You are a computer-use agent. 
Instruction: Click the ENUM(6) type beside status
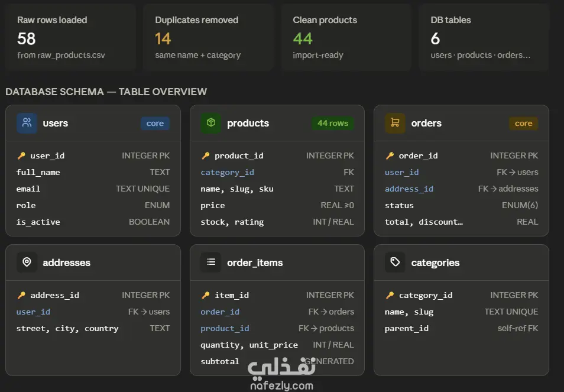point(520,205)
